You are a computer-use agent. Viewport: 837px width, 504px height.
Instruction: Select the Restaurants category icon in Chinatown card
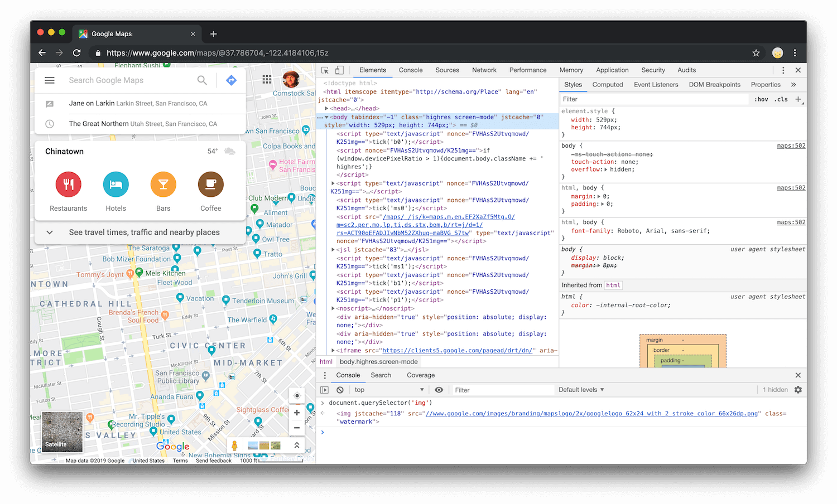pyautogui.click(x=68, y=184)
